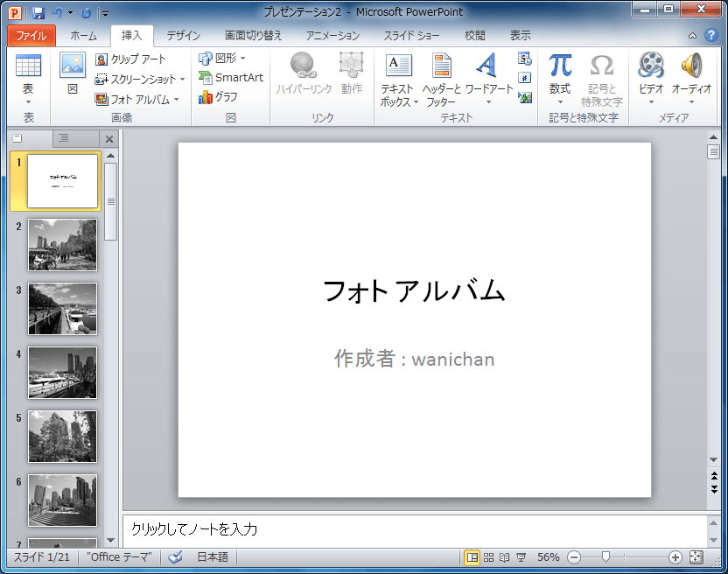Screen dimensions: 728x574
Task: Expand the 表 table dropdown arrow
Action: pyautogui.click(x=28, y=102)
